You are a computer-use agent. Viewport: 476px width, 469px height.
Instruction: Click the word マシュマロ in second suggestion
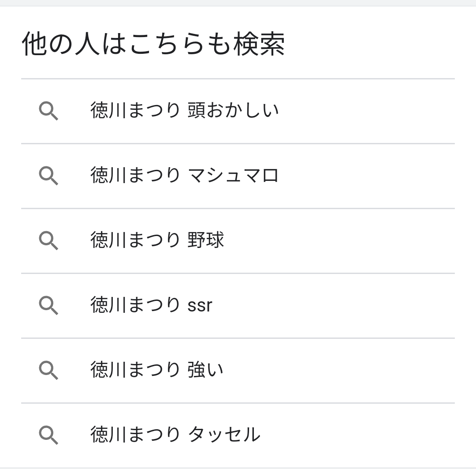coord(233,176)
